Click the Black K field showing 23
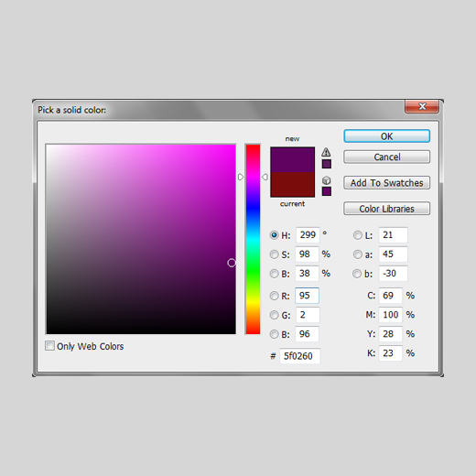 391,353
